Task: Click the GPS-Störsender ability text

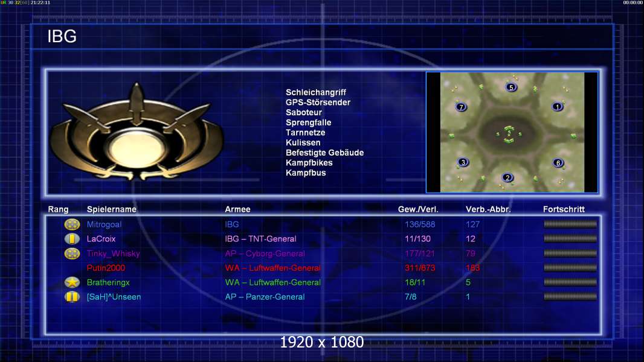Action: click(x=318, y=102)
